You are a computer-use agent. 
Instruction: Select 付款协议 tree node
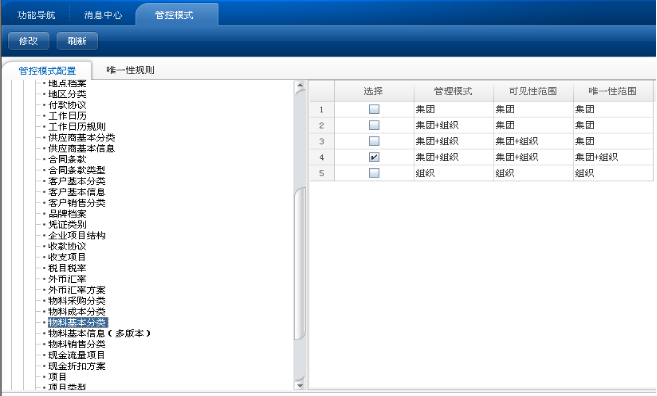coord(67,105)
